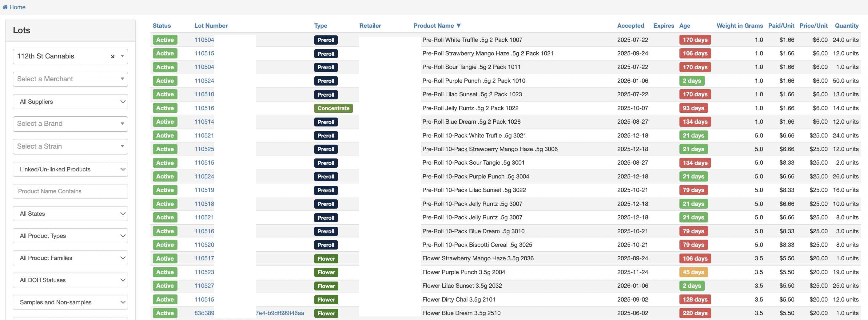The width and height of the screenshot is (868, 320).
Task: Open lot for Flower Dirty Chai 2101
Action: coord(204,299)
